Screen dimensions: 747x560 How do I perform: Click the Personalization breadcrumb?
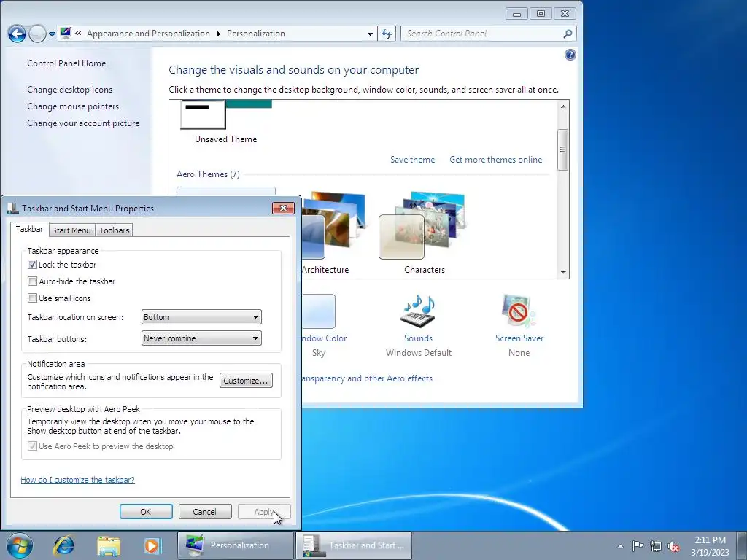tap(256, 34)
